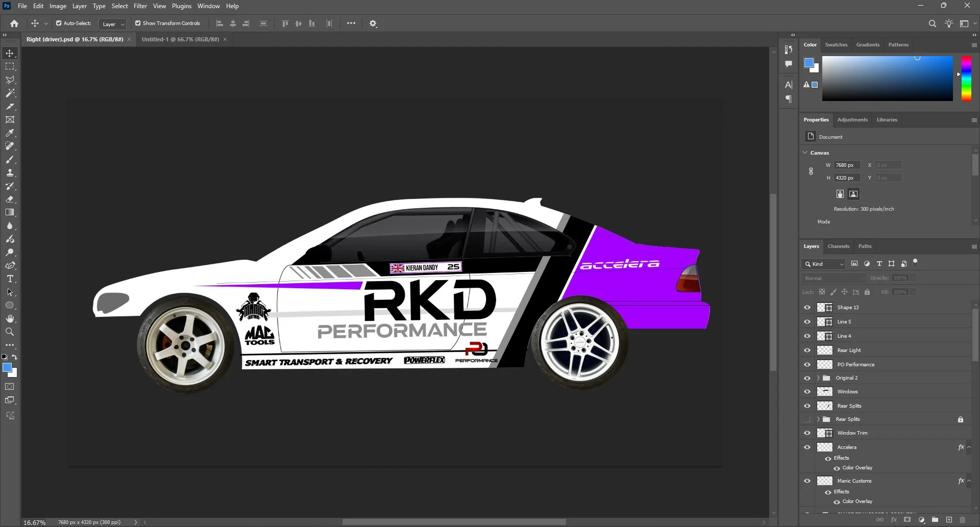Expand the Original 2 group
The height and width of the screenshot is (527, 980).
[818, 378]
